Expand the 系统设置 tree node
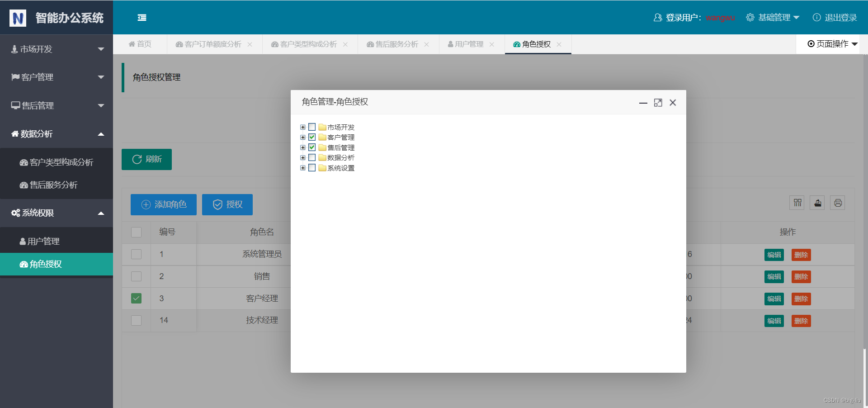This screenshot has height=408, width=868. (x=303, y=168)
